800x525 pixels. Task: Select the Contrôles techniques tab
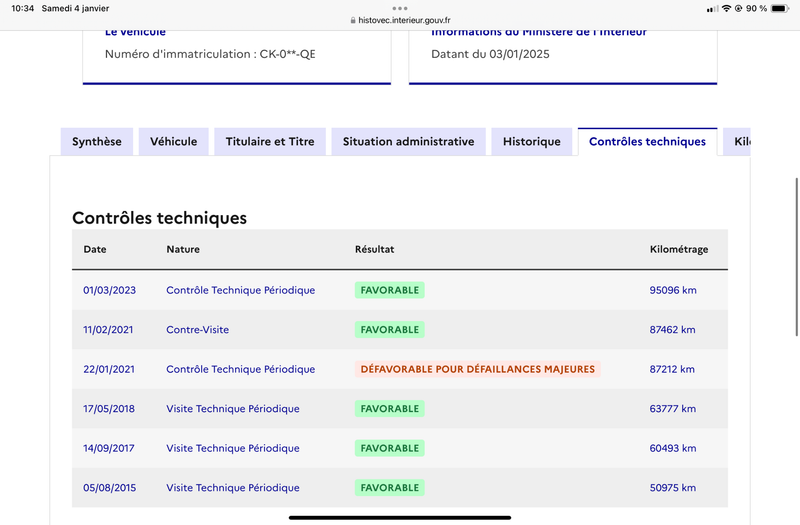click(647, 141)
